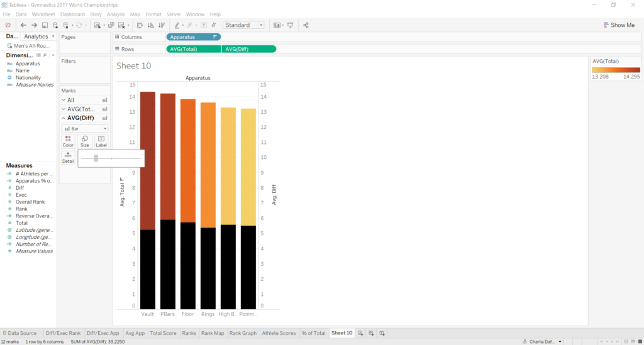Click the new worksheet tab icon
Viewport: 644px width, 345px height.
coord(360,333)
